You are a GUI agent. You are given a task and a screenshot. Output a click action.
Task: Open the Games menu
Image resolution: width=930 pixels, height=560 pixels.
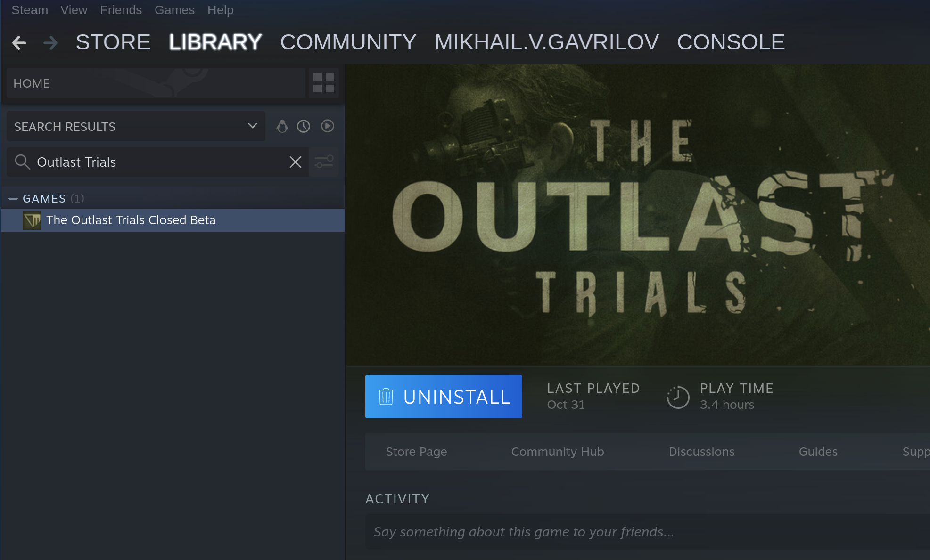tap(174, 10)
